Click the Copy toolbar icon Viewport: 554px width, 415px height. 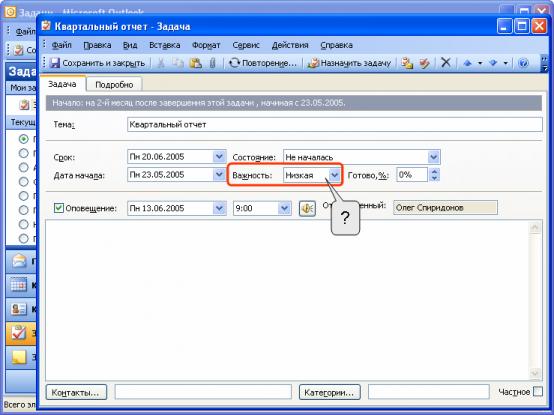[178, 63]
